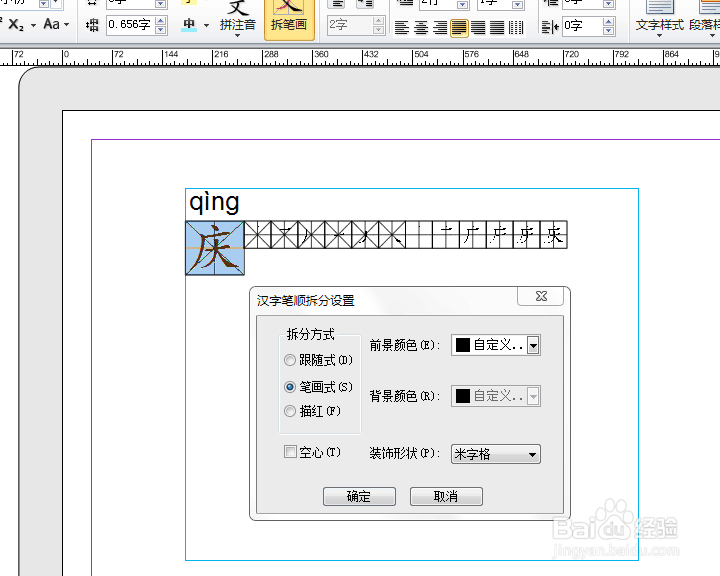The image size is (720, 576).
Task: Toggle the 拆笔画 stroke split button
Action: tap(289, 19)
